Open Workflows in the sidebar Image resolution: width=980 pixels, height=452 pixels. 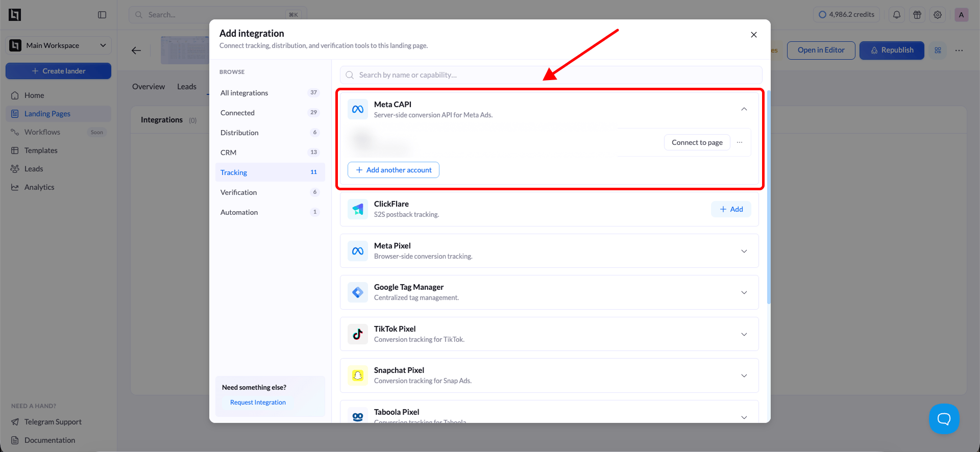[58, 132]
